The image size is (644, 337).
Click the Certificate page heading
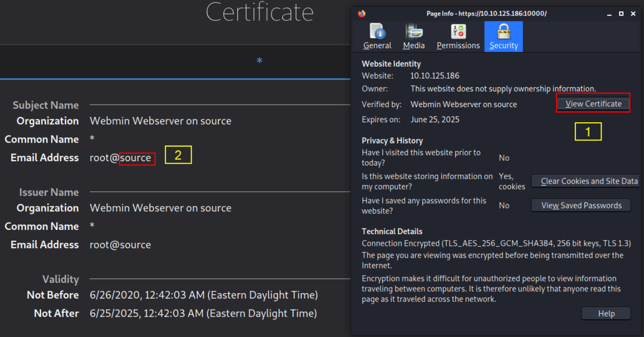click(x=259, y=12)
